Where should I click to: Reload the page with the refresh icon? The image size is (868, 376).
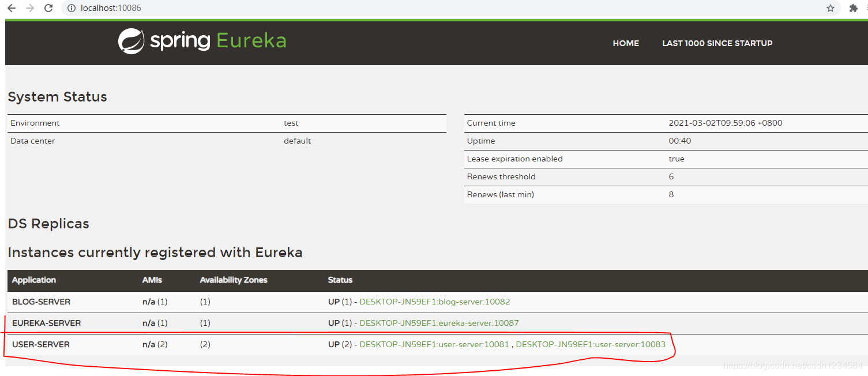tap(48, 8)
